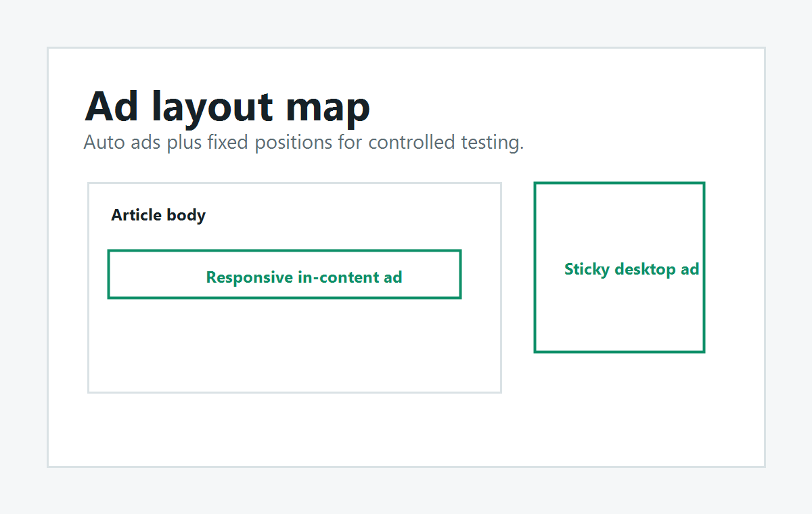Click the "Responsive in-content ad" green text
This screenshot has width=812, height=514.
304,277
